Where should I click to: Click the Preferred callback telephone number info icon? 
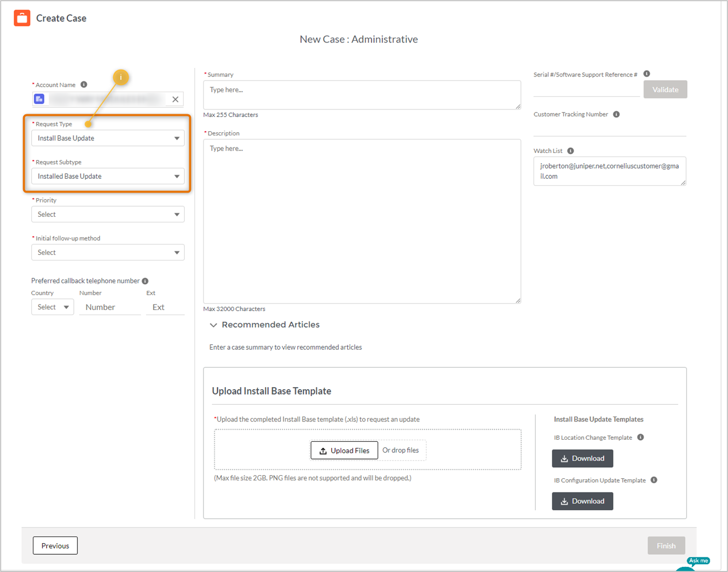point(145,280)
